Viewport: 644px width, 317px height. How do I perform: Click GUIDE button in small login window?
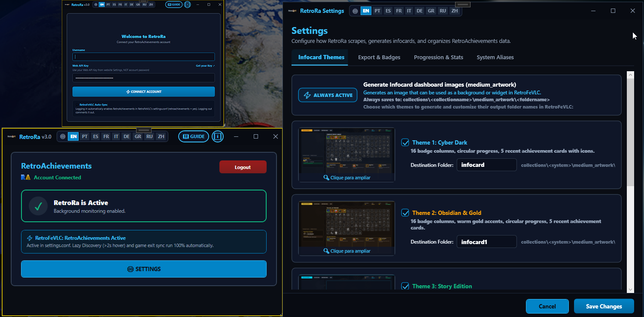(174, 4)
